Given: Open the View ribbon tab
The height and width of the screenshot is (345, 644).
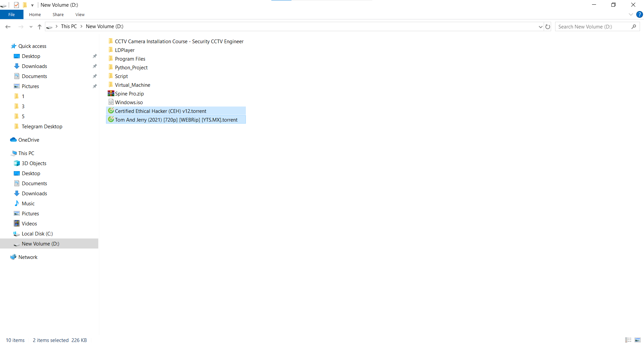Looking at the screenshot, I should pyautogui.click(x=80, y=14).
